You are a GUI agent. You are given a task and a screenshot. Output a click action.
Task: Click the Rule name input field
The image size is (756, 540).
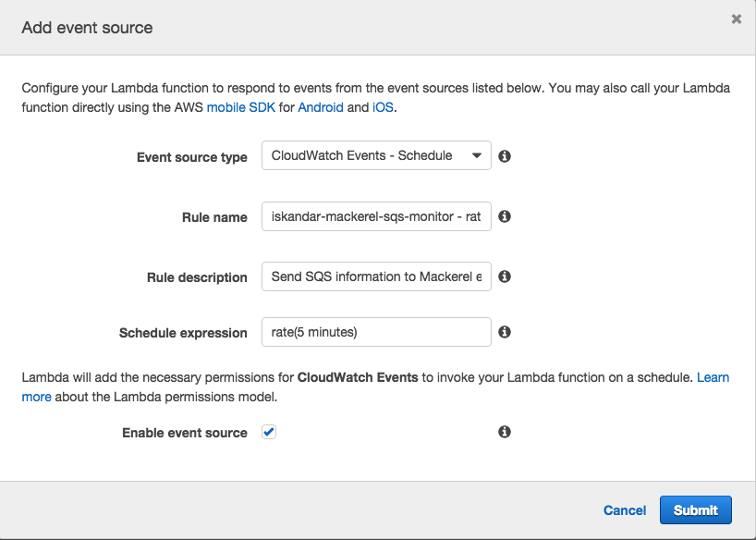click(376, 216)
